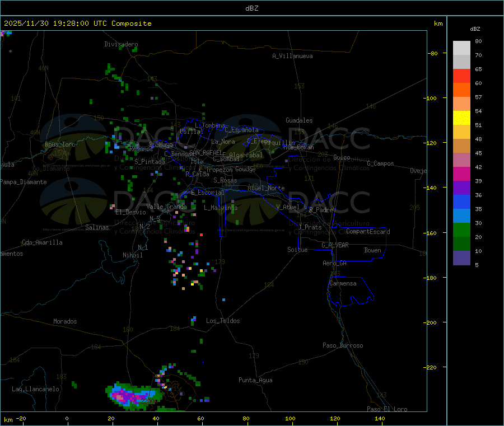
Task: Click the Valle_Grande label
Action: click(x=166, y=207)
